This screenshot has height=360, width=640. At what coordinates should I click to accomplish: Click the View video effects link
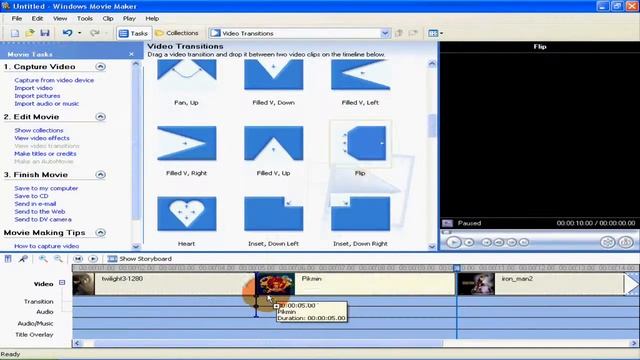[42, 138]
